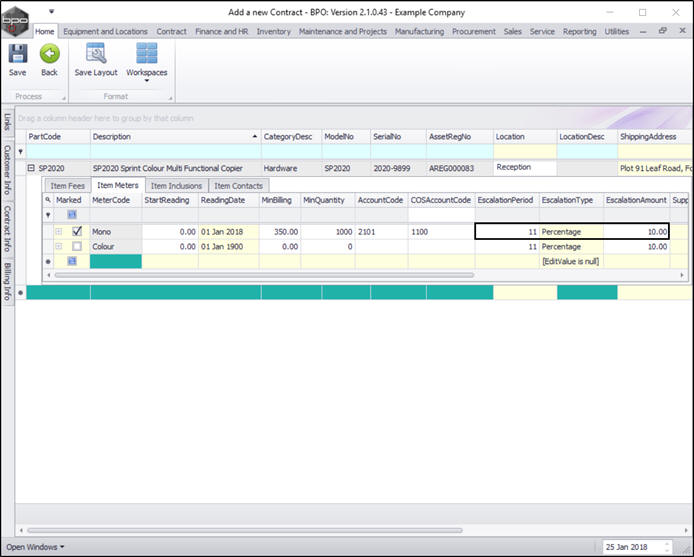Sort by the Description column header
Screen dimensions: 694x557
(x=176, y=136)
